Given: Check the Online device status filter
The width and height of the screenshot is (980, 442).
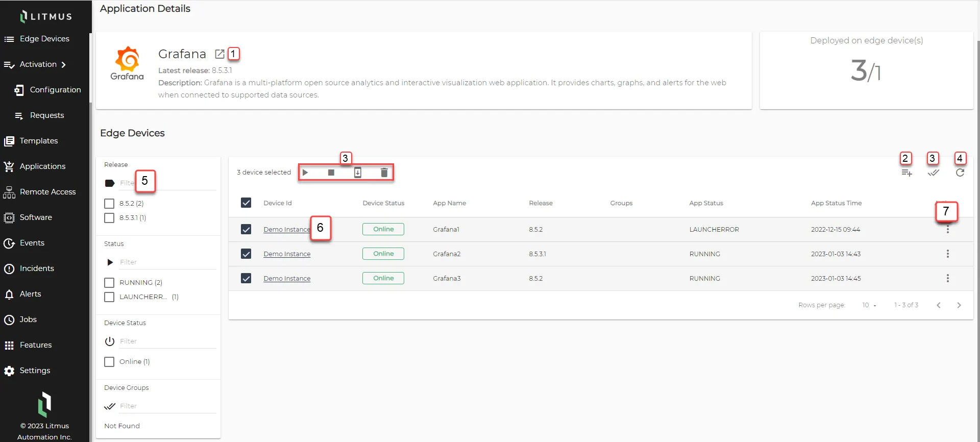Looking at the screenshot, I should pos(109,362).
